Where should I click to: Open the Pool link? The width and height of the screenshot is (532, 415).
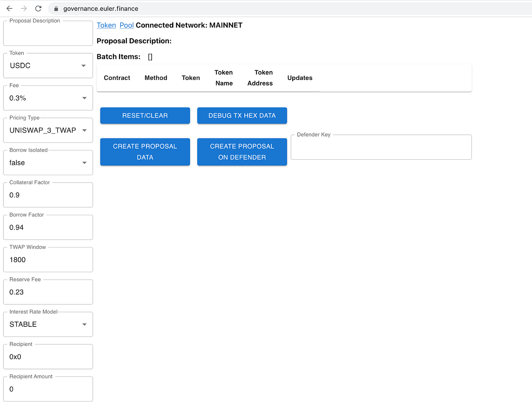127,25
